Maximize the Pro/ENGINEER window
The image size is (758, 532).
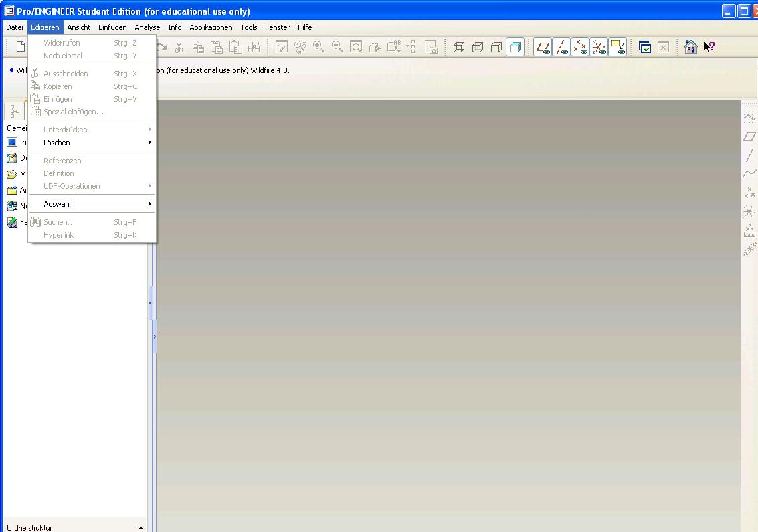(745, 11)
